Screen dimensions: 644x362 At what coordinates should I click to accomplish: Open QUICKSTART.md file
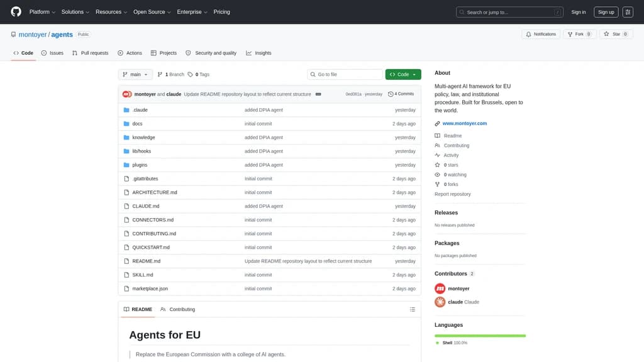151,248
